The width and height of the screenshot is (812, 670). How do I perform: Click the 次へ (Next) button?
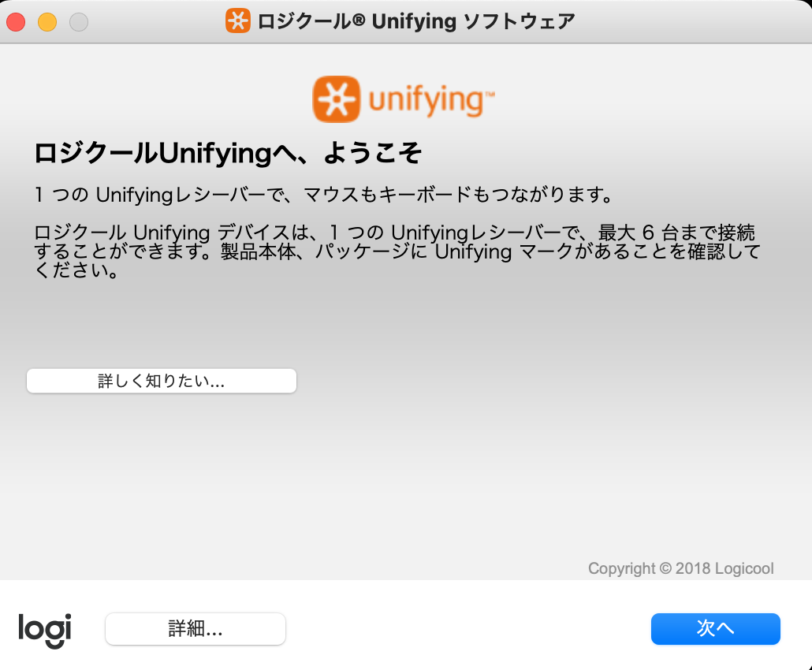pos(715,628)
